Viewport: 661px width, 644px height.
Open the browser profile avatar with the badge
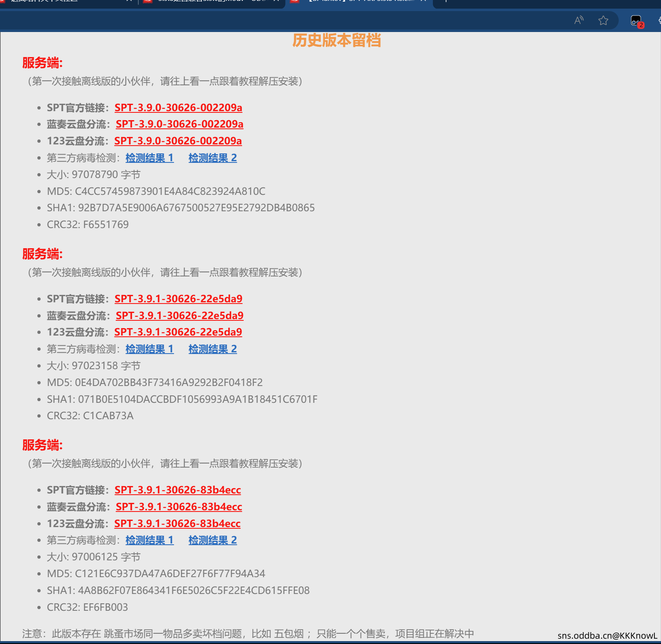tap(635, 20)
